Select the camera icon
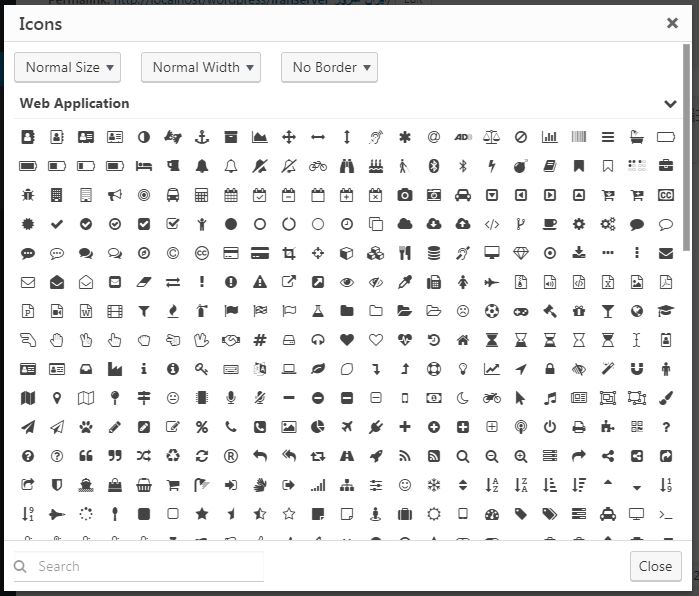Viewport: 699px width, 596px height. (405, 195)
